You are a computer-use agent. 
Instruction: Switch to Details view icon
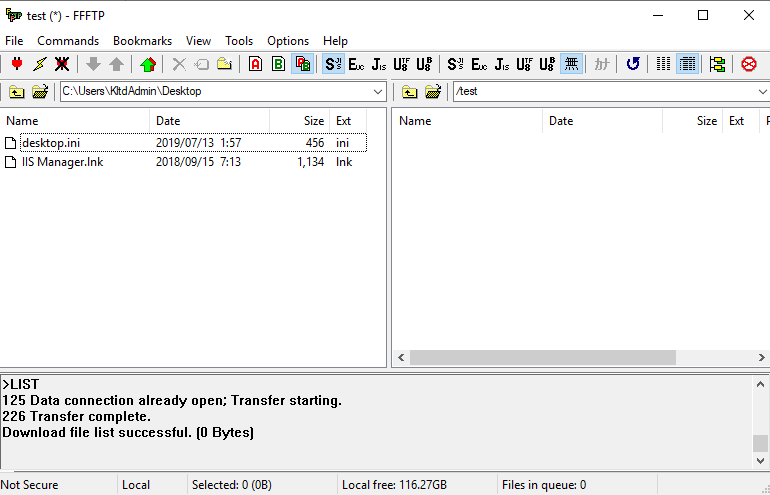[688, 64]
